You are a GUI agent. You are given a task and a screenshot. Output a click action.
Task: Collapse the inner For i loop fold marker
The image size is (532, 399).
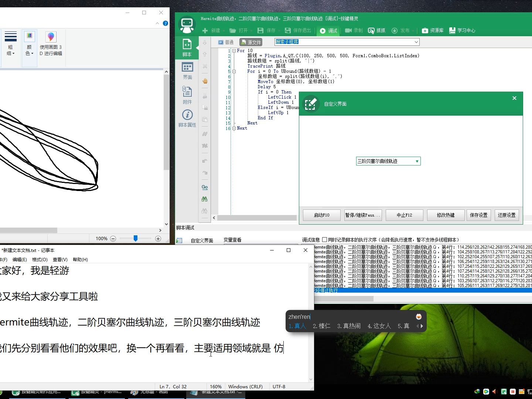[x=234, y=71]
